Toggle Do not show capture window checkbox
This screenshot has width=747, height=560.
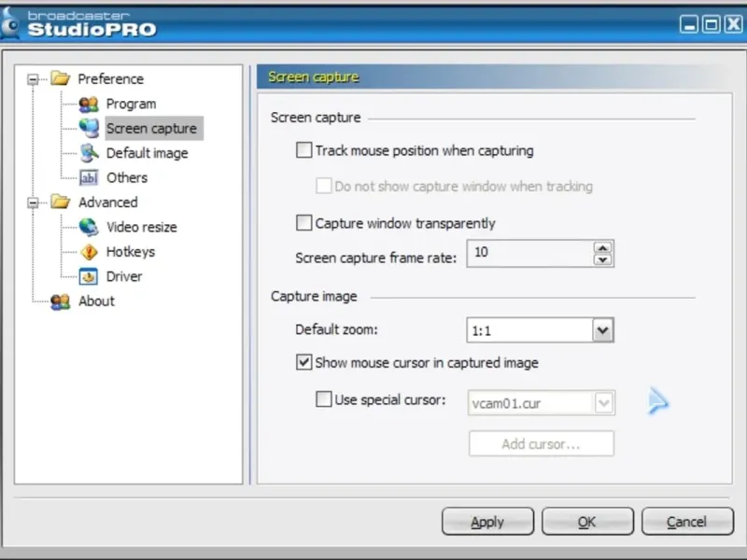pyautogui.click(x=323, y=186)
